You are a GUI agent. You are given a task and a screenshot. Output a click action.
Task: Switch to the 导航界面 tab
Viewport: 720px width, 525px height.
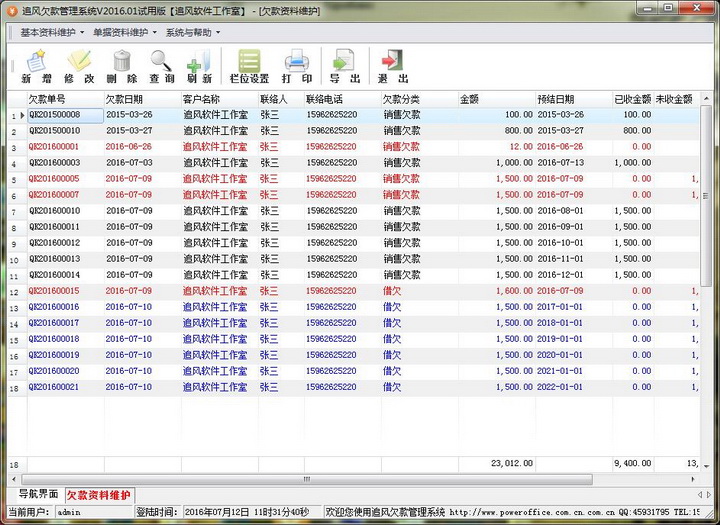pyautogui.click(x=38, y=494)
